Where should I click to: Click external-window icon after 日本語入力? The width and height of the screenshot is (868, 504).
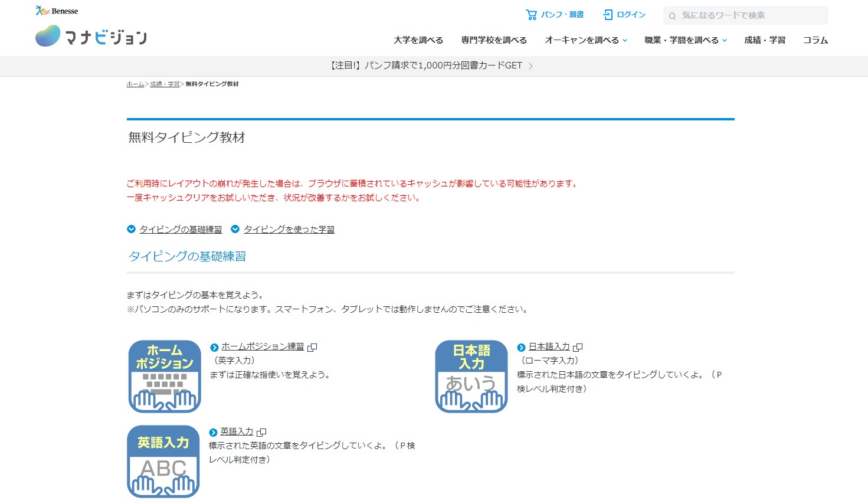pos(578,347)
